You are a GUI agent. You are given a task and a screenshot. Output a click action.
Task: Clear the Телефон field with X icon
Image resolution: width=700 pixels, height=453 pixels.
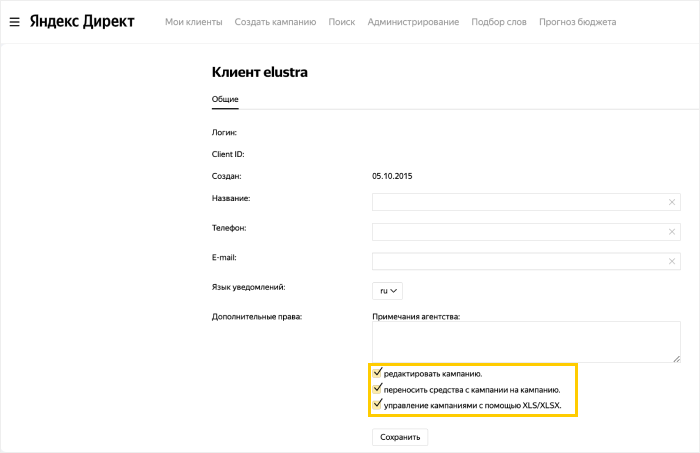coord(671,232)
